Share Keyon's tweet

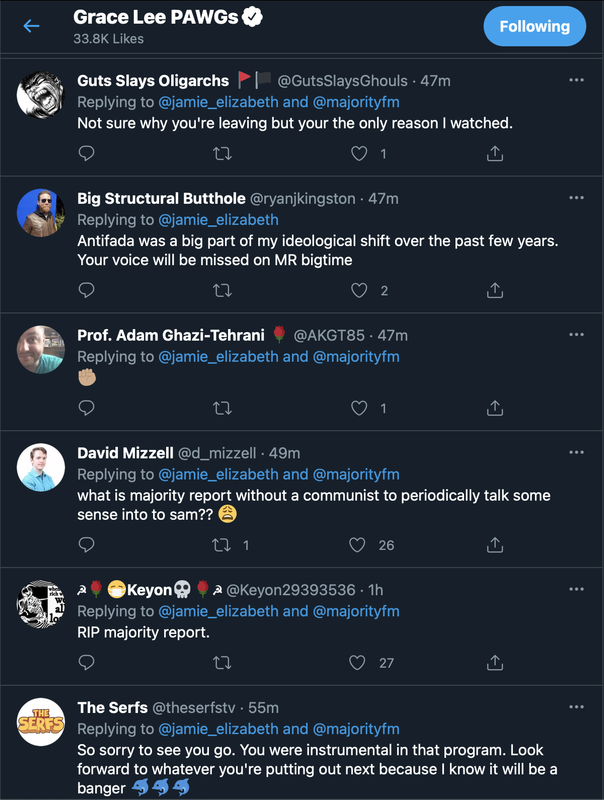click(x=494, y=662)
